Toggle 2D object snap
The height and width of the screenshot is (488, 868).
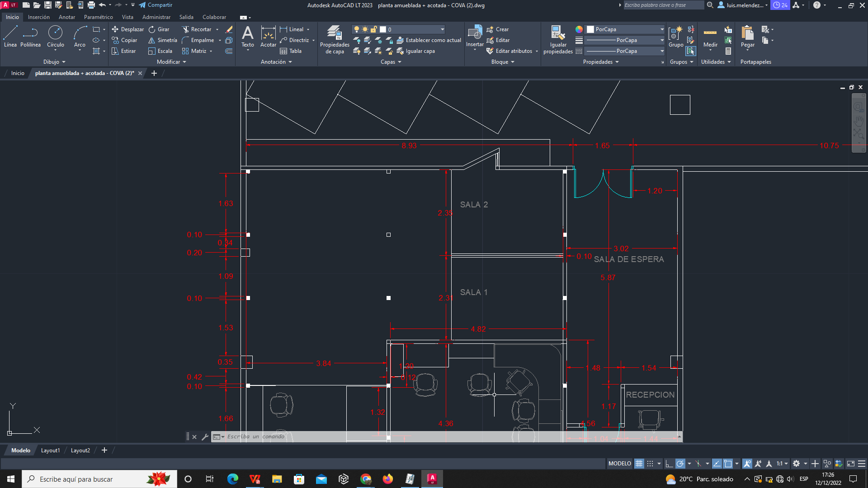pos(728,464)
